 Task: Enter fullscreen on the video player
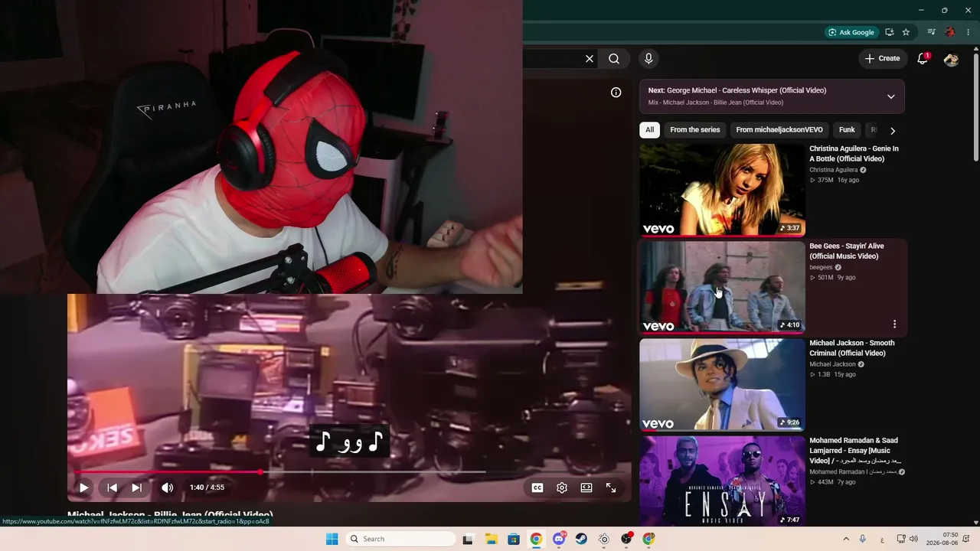tap(611, 487)
